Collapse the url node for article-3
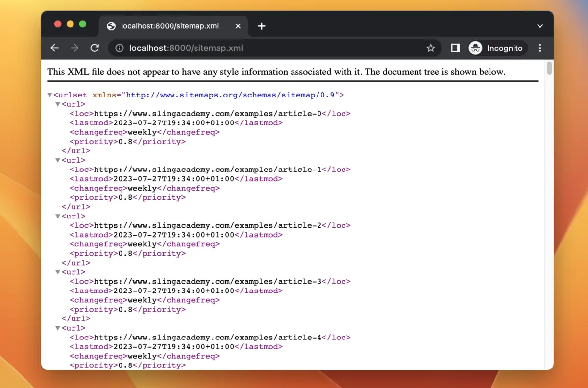The height and width of the screenshot is (388, 588). pyautogui.click(x=58, y=272)
